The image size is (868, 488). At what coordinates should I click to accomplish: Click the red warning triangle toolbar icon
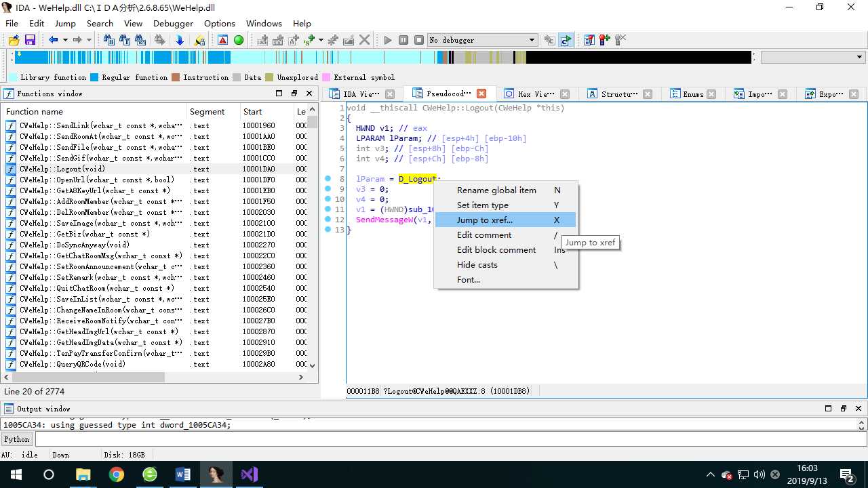(222, 40)
